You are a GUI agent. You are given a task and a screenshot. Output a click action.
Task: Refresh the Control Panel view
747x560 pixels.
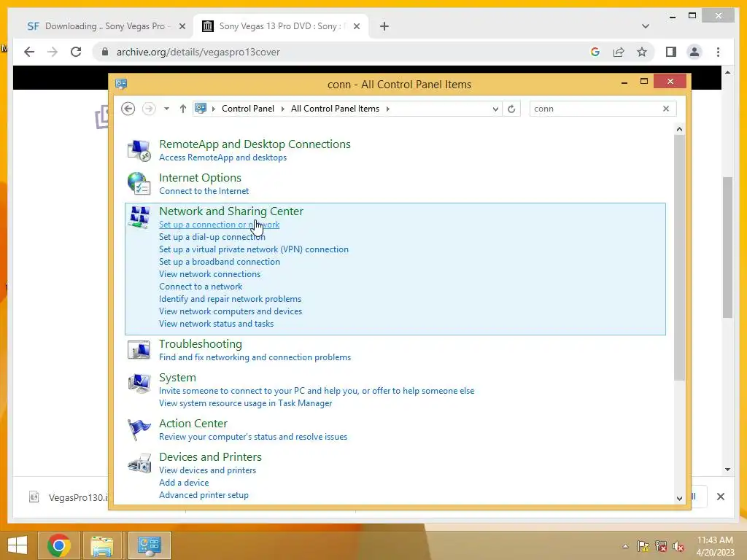511,109
